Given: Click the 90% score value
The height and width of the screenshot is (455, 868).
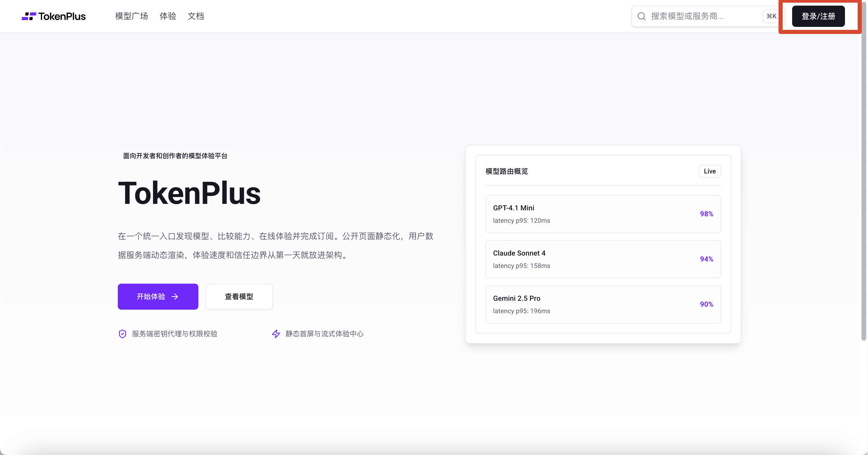Looking at the screenshot, I should [706, 304].
